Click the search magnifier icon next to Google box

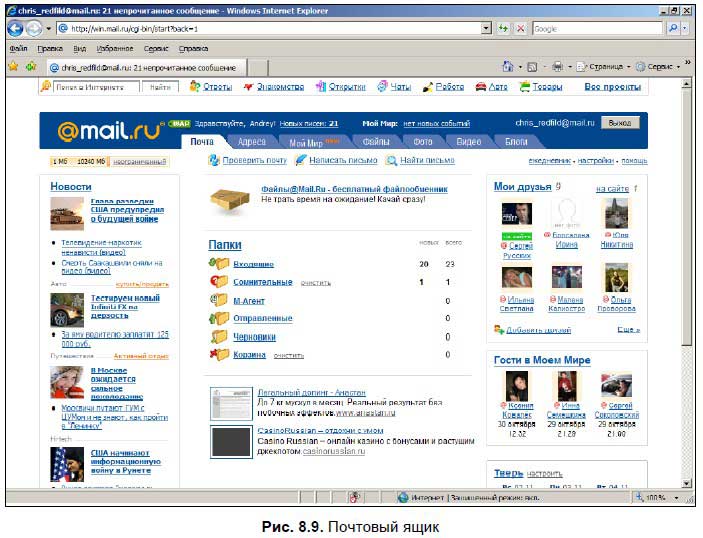(673, 28)
